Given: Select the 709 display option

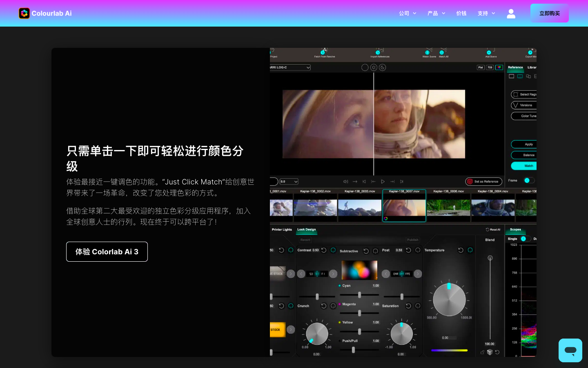Looking at the screenshot, I should pyautogui.click(x=490, y=67).
